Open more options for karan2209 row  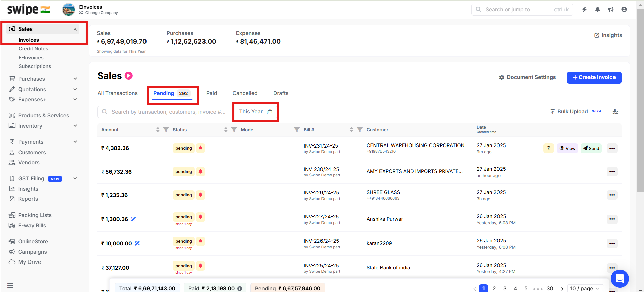[x=612, y=243]
